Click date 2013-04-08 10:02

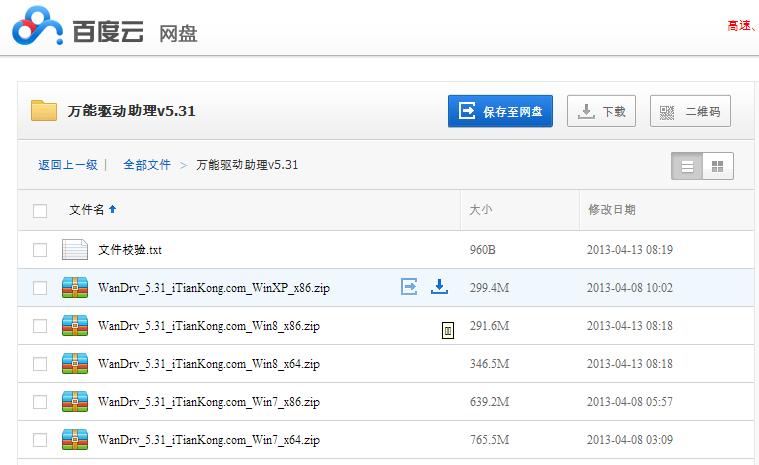coord(630,288)
